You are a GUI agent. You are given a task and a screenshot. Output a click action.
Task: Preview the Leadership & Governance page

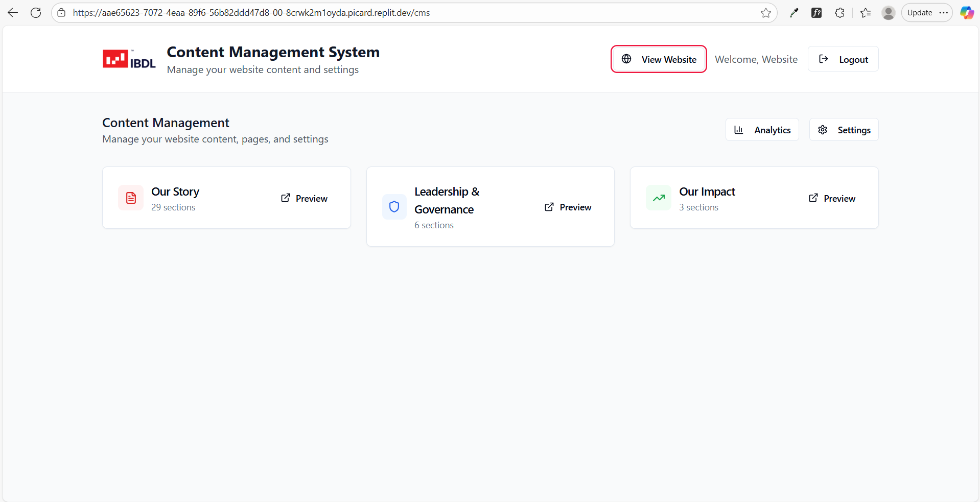[568, 207]
